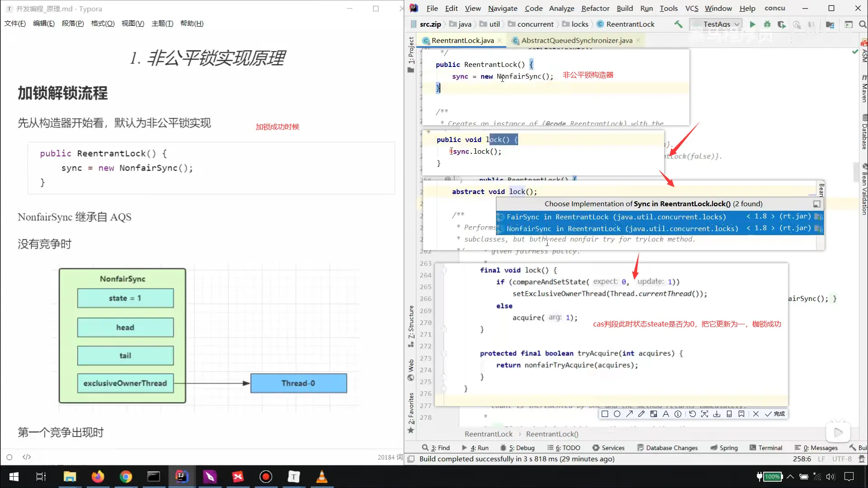Open the Refactor menu in IntelliJ
868x488 pixels.
coord(595,8)
